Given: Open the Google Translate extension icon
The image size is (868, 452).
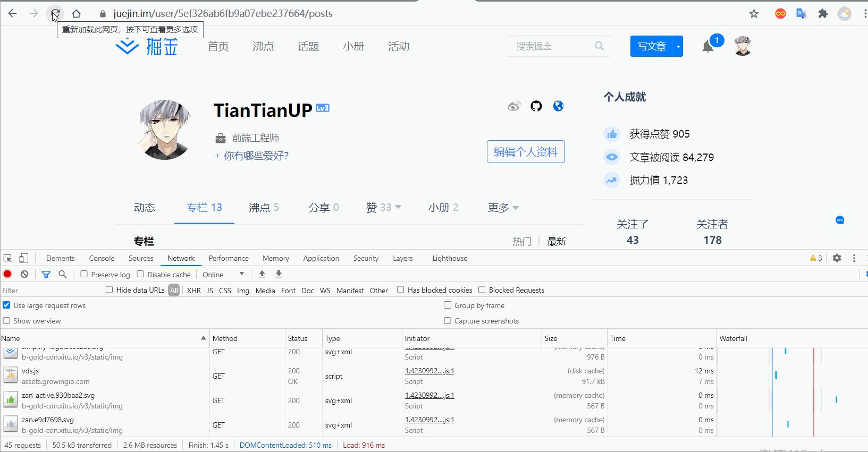Looking at the screenshot, I should click(x=802, y=14).
